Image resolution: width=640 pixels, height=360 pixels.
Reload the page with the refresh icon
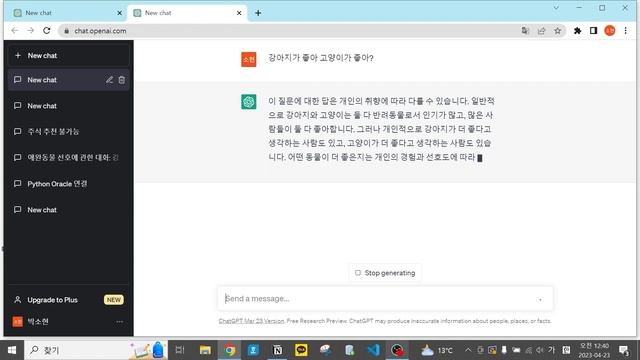pyautogui.click(x=47, y=31)
